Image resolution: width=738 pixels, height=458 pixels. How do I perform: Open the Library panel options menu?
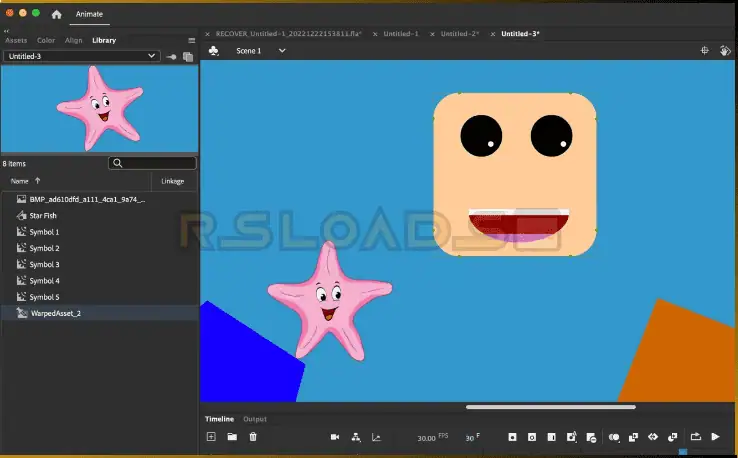[x=191, y=41]
